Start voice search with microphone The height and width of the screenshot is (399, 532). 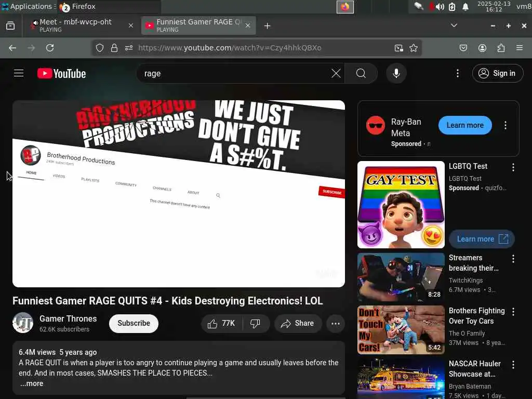[396, 73]
